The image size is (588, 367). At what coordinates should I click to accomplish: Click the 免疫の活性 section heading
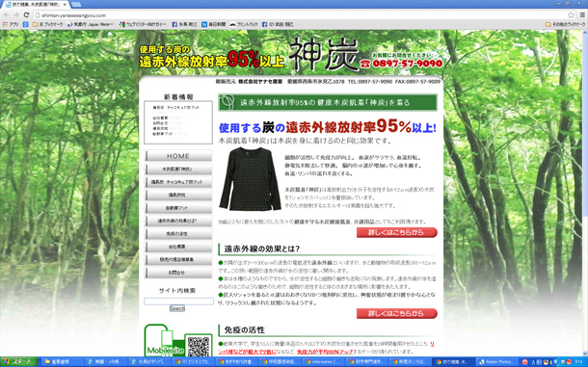click(x=245, y=330)
